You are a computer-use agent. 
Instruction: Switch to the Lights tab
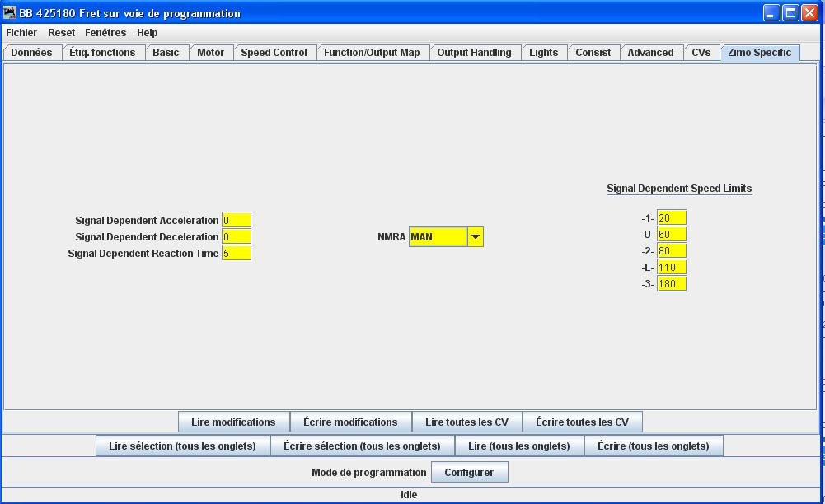click(543, 53)
